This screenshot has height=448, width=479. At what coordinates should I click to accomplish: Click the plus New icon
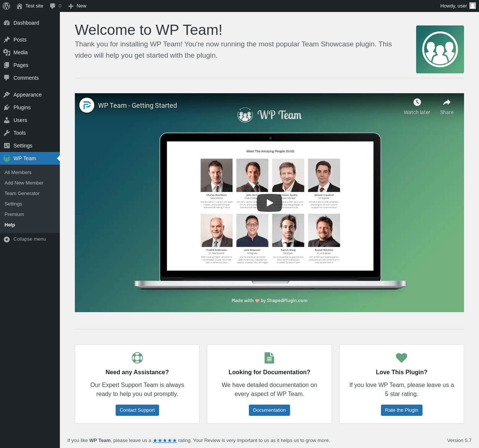[x=71, y=6]
